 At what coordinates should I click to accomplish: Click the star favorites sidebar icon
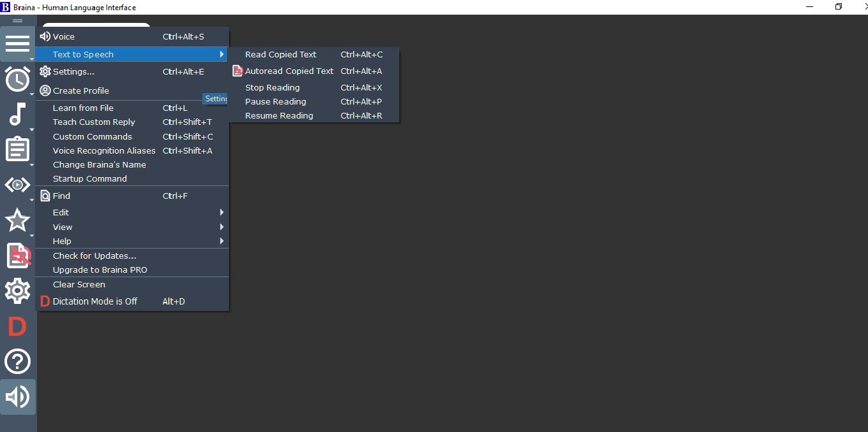pos(17,220)
